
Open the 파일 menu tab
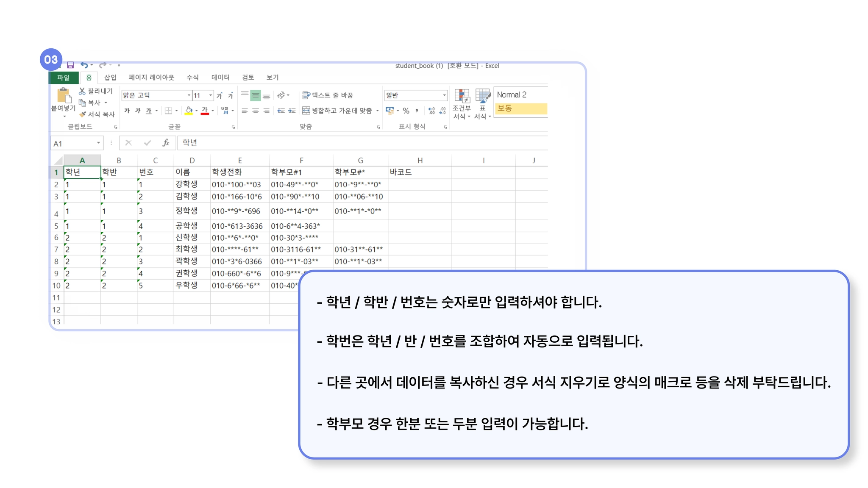(64, 78)
